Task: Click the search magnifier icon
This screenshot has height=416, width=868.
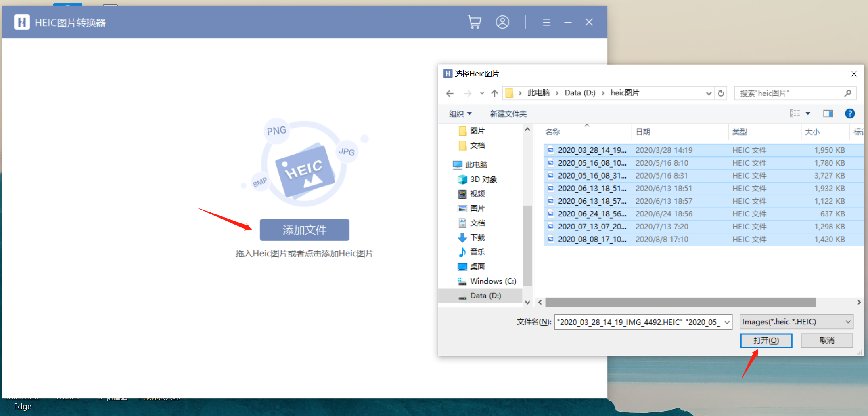Action: click(x=848, y=93)
